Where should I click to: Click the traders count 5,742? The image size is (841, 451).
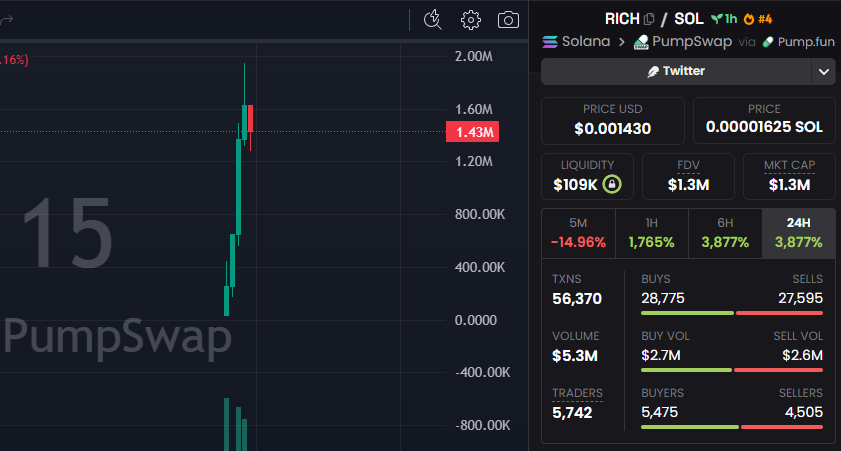coord(572,412)
